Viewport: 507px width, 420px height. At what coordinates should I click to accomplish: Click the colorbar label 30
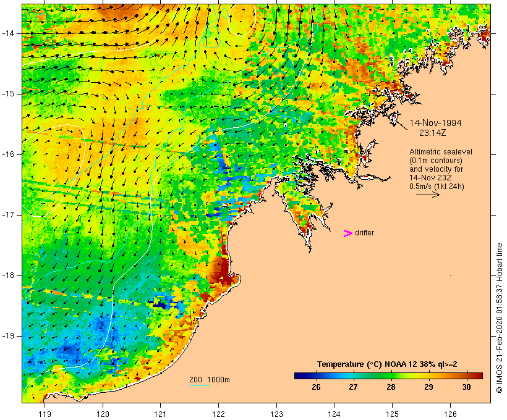tap(466, 387)
